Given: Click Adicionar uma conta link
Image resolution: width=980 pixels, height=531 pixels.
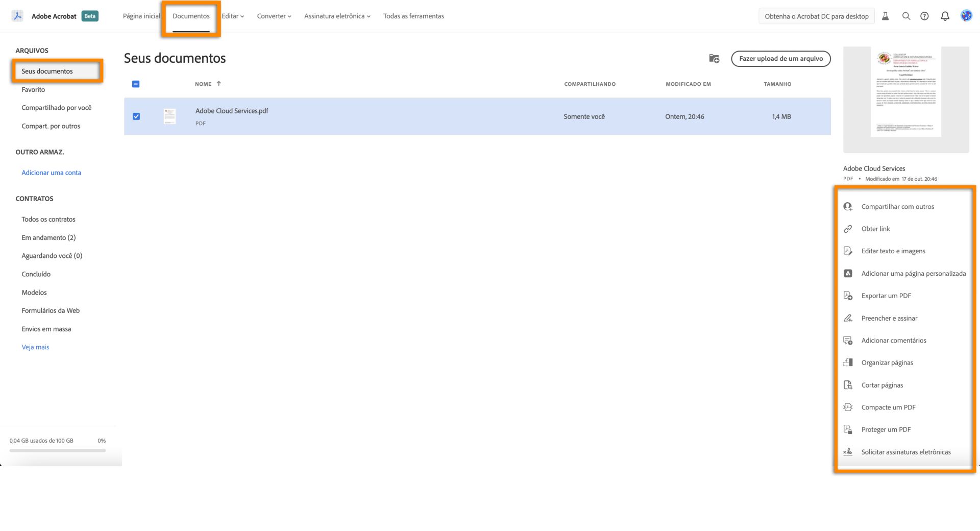Looking at the screenshot, I should point(51,173).
